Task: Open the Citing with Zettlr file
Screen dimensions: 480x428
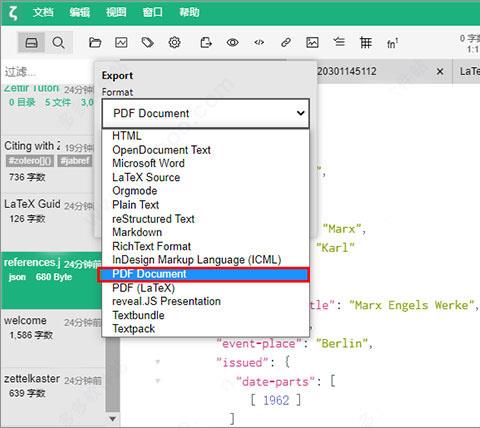Action: [x=48, y=164]
